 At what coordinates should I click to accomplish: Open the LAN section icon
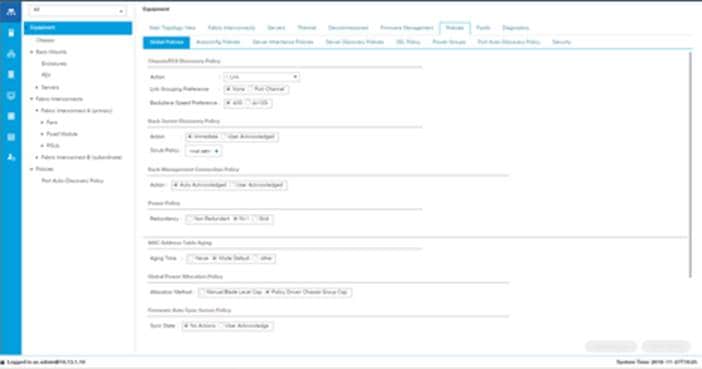pyautogui.click(x=11, y=54)
